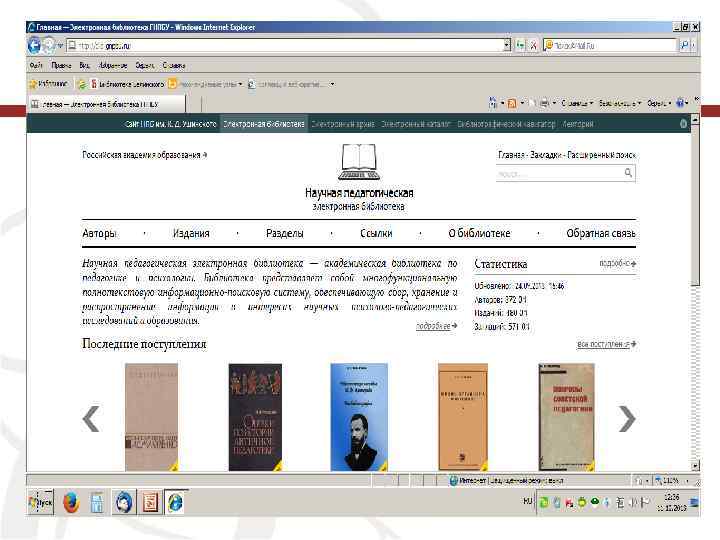The width and height of the screenshot is (720, 540).
Task: Expand the favorites bar last item dropdown
Action: pos(332,84)
